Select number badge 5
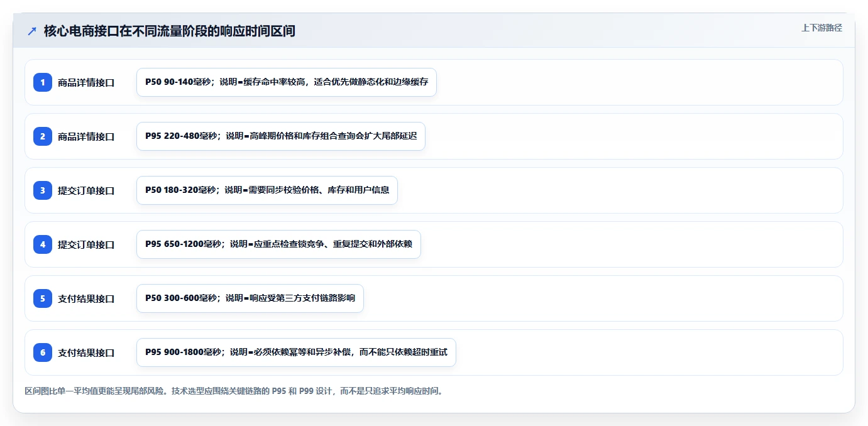Screen dimensions: 868x426 pyautogui.click(x=43, y=298)
